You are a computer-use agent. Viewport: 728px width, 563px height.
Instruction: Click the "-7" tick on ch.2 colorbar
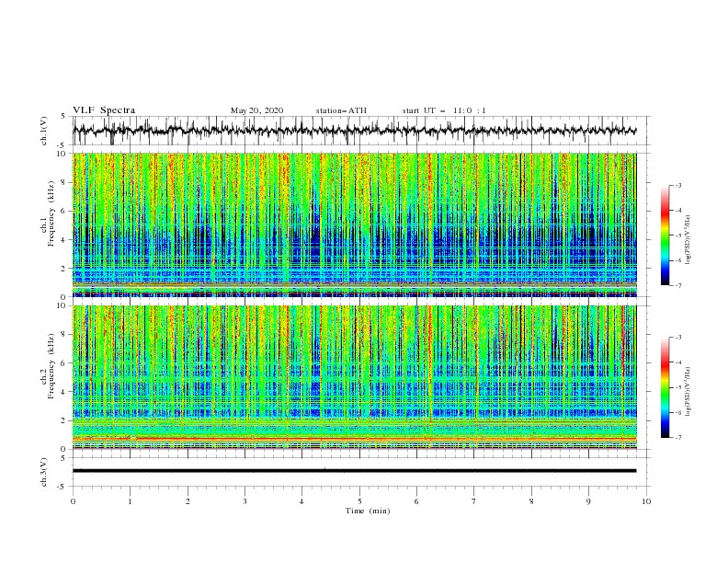pyautogui.click(x=678, y=438)
